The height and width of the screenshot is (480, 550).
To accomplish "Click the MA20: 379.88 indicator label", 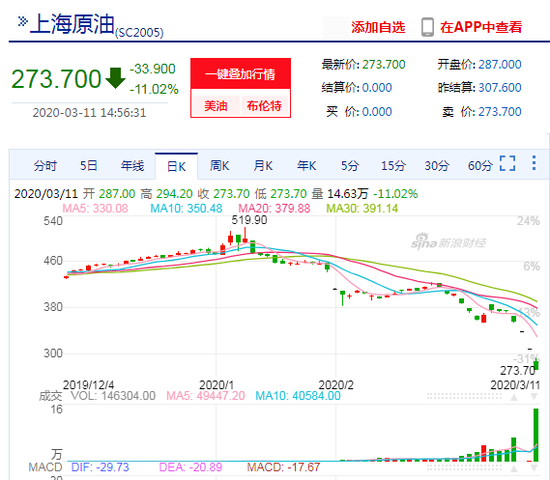I will coord(274,208).
